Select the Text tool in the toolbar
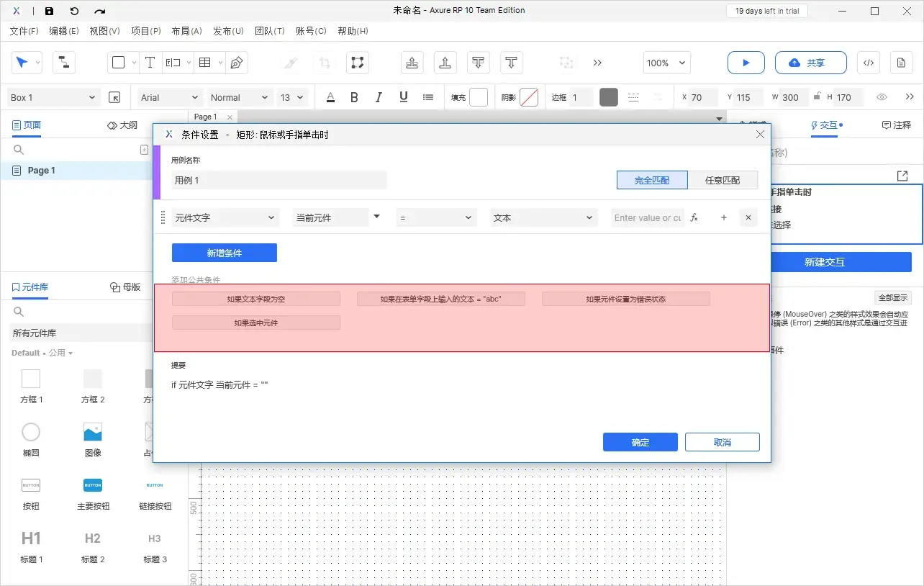This screenshot has height=586, width=924. (150, 63)
